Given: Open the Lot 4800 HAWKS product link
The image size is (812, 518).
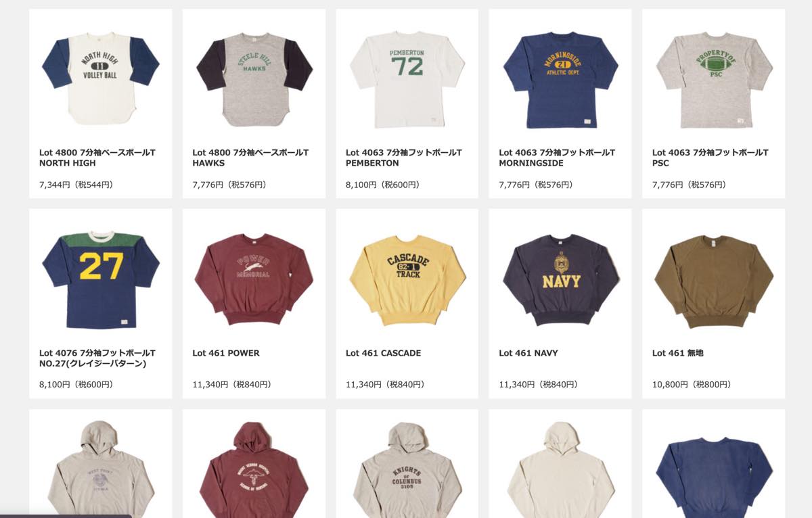Looking at the screenshot, I should (250, 158).
